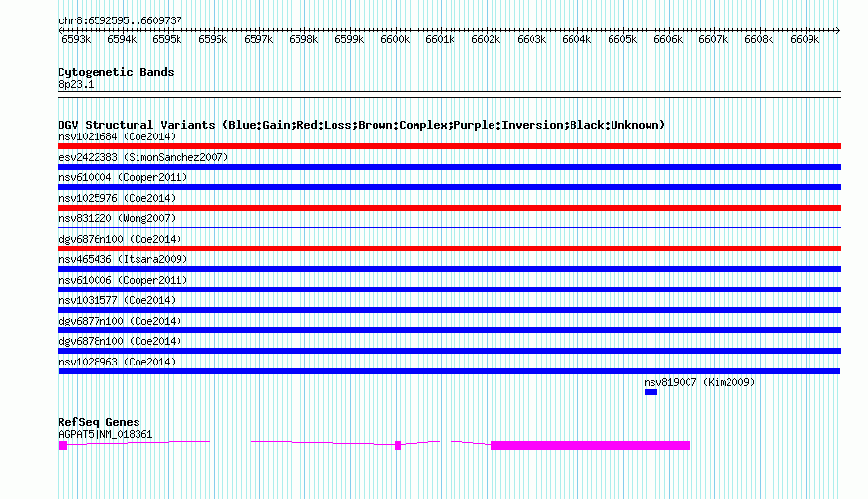Open the nsv1025976 (Coe2014) variant label

tap(117, 198)
